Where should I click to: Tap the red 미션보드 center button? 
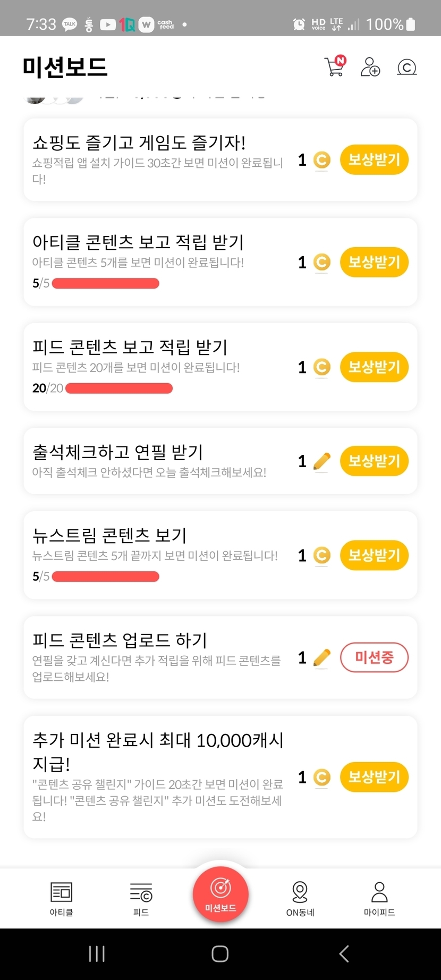click(220, 892)
